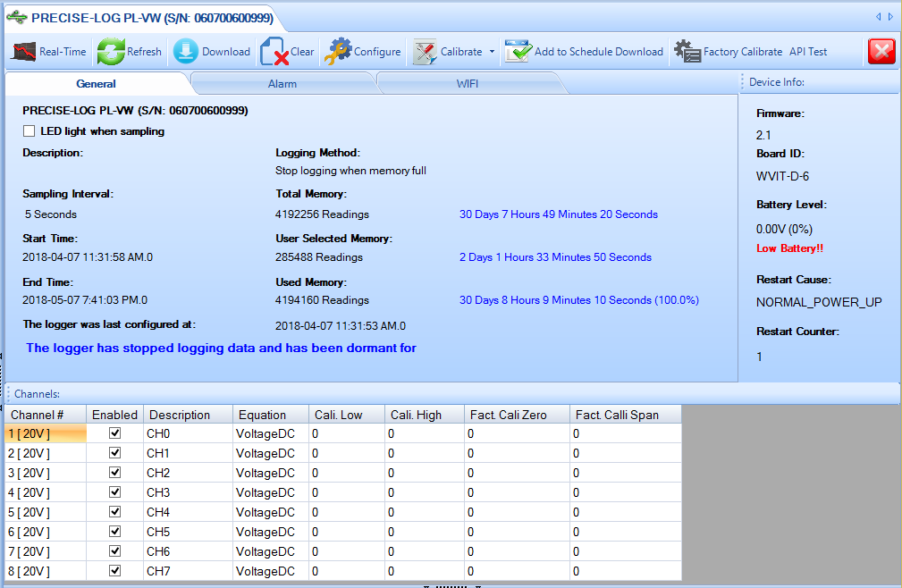The image size is (902, 588).
Task: Select the Equation cell for channel CH2
Action: tap(270, 473)
